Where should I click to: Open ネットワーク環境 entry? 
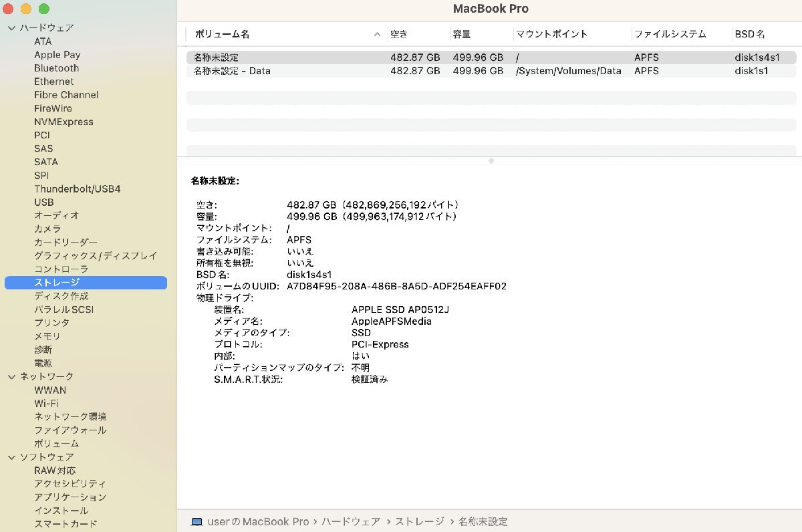pos(70,417)
